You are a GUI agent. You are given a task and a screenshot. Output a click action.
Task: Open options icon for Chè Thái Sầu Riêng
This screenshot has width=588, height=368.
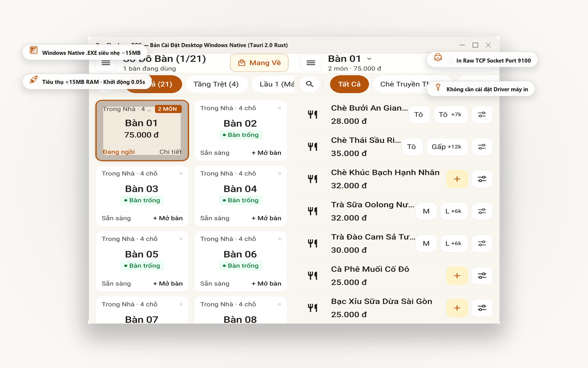482,147
